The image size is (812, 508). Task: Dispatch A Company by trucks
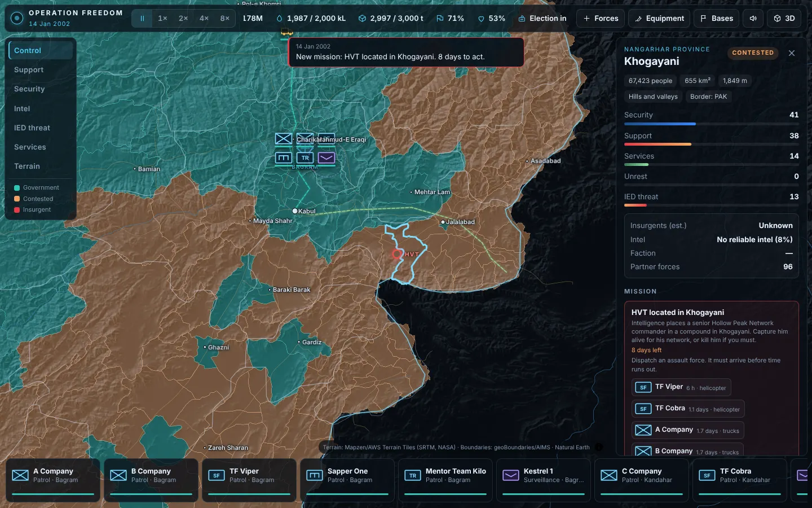coord(687,430)
